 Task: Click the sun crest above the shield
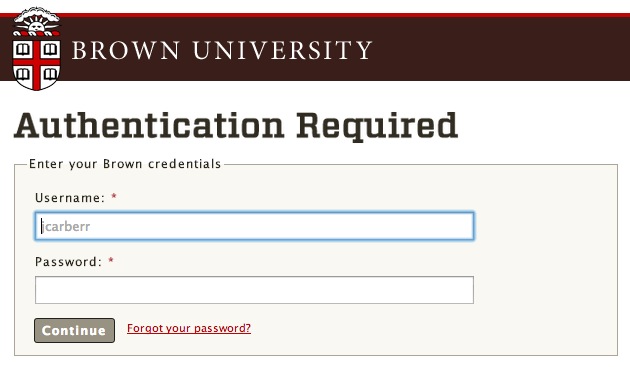coord(37,21)
